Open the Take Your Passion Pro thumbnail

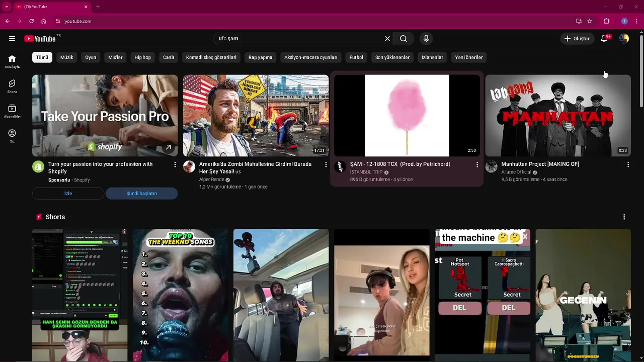105,116
